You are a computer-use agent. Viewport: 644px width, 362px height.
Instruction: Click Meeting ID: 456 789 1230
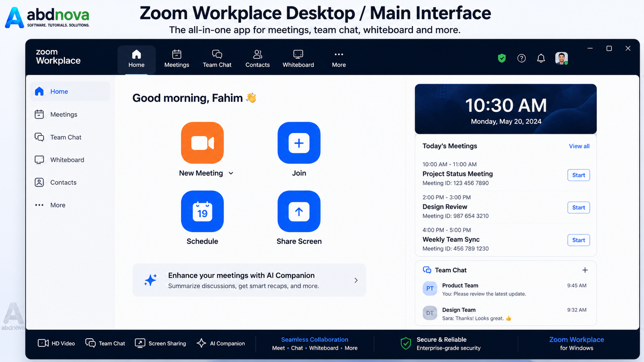point(456,249)
